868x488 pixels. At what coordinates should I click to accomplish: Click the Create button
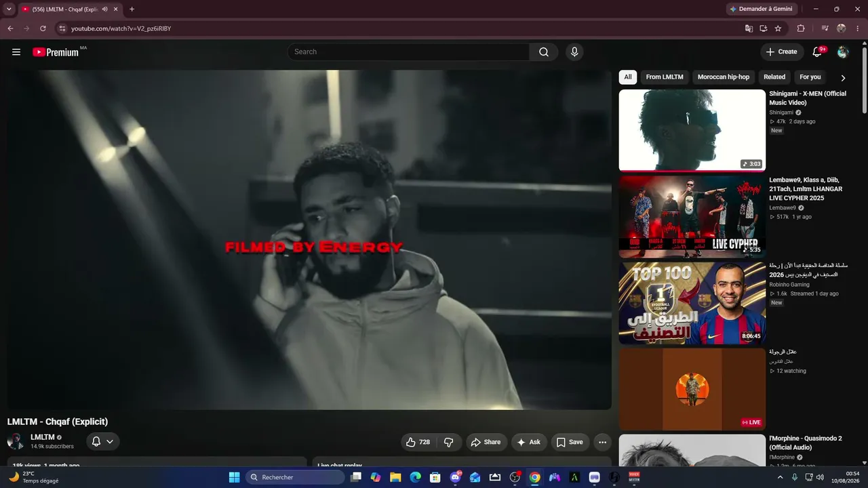coord(781,52)
